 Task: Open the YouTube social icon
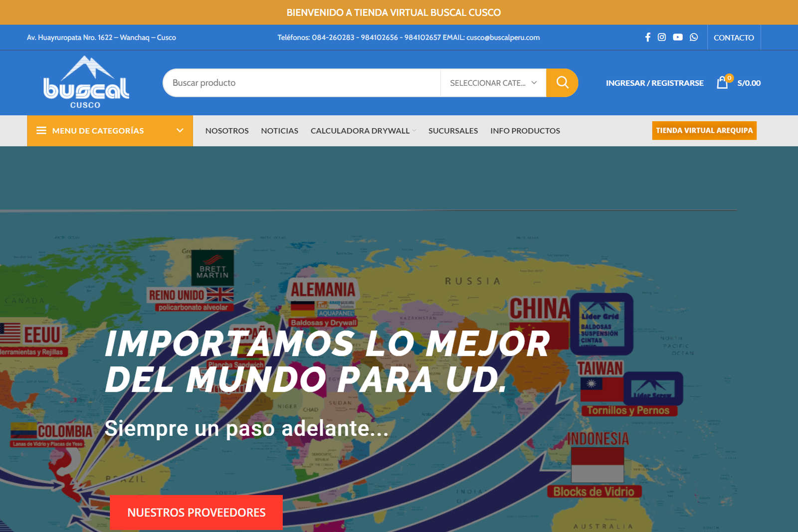(x=677, y=37)
